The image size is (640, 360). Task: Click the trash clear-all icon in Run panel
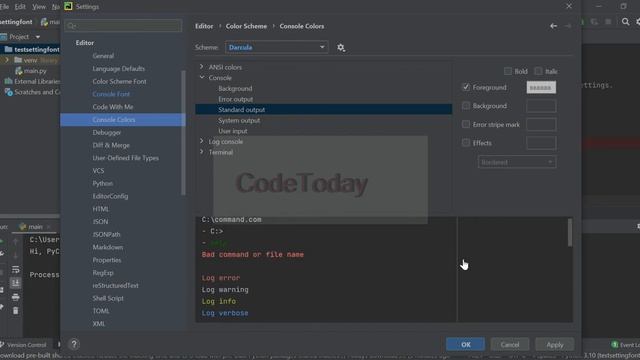(16, 311)
